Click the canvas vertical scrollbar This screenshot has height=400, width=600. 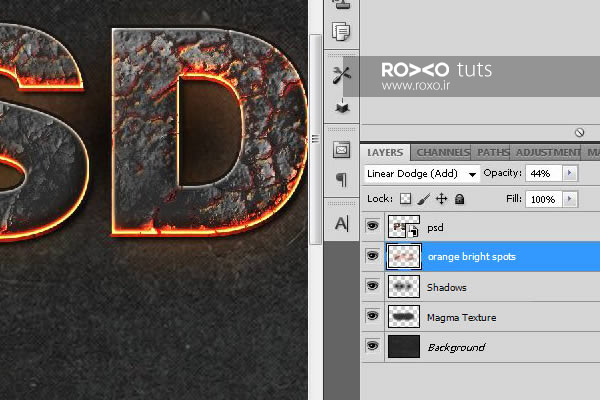pyautogui.click(x=315, y=139)
